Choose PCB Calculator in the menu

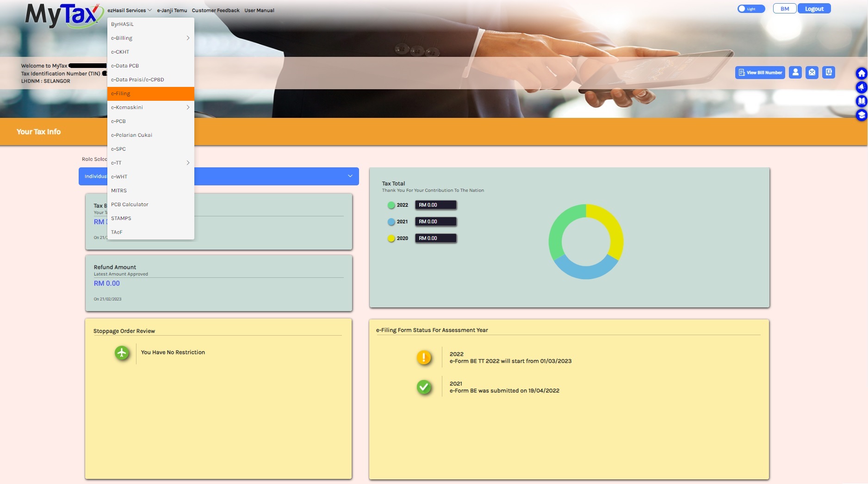coord(130,204)
